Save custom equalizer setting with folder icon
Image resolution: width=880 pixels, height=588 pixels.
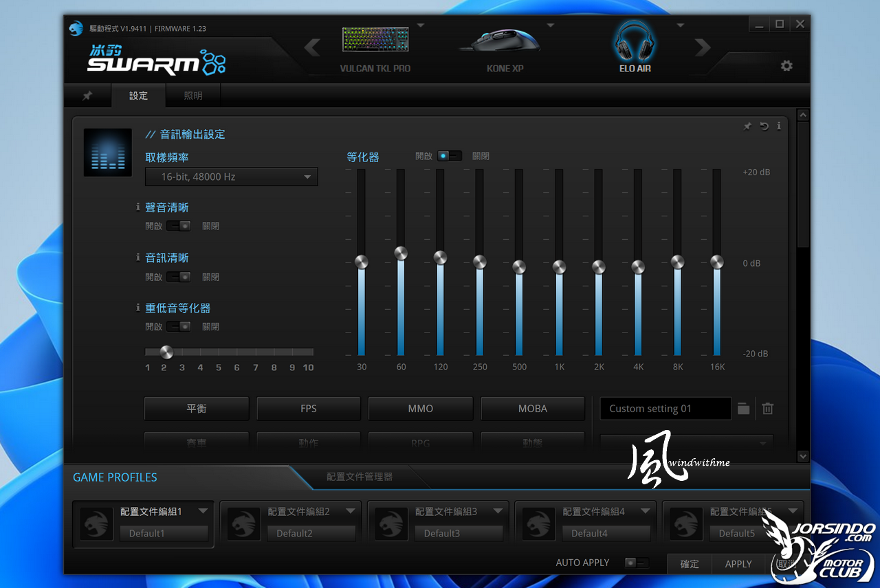point(743,409)
